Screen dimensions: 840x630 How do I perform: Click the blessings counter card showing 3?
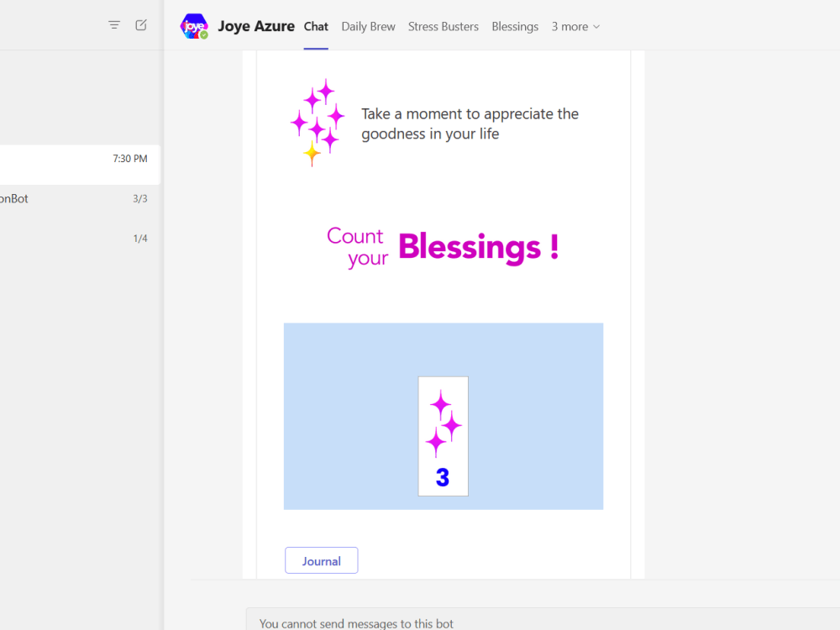click(x=443, y=436)
